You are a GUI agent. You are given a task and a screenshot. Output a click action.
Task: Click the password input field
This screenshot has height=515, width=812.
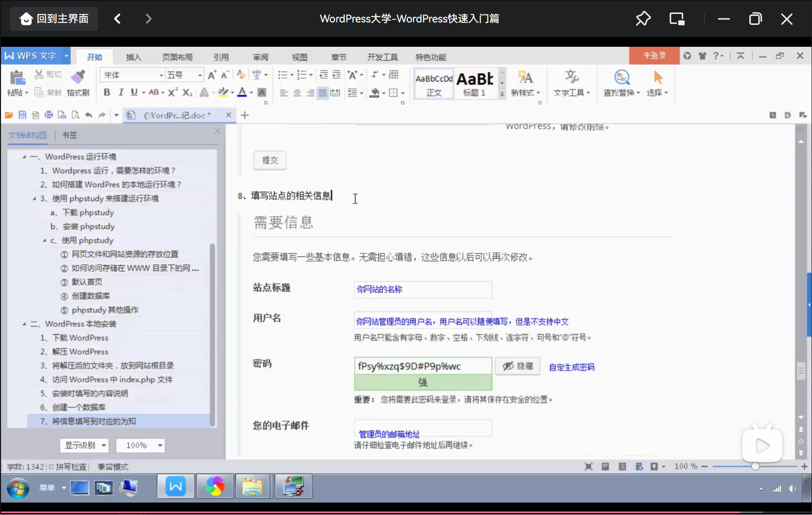[423, 366]
